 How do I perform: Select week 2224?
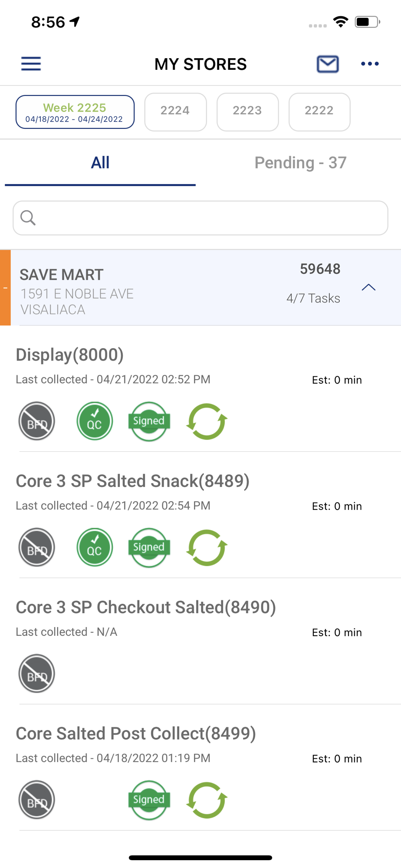click(x=175, y=112)
